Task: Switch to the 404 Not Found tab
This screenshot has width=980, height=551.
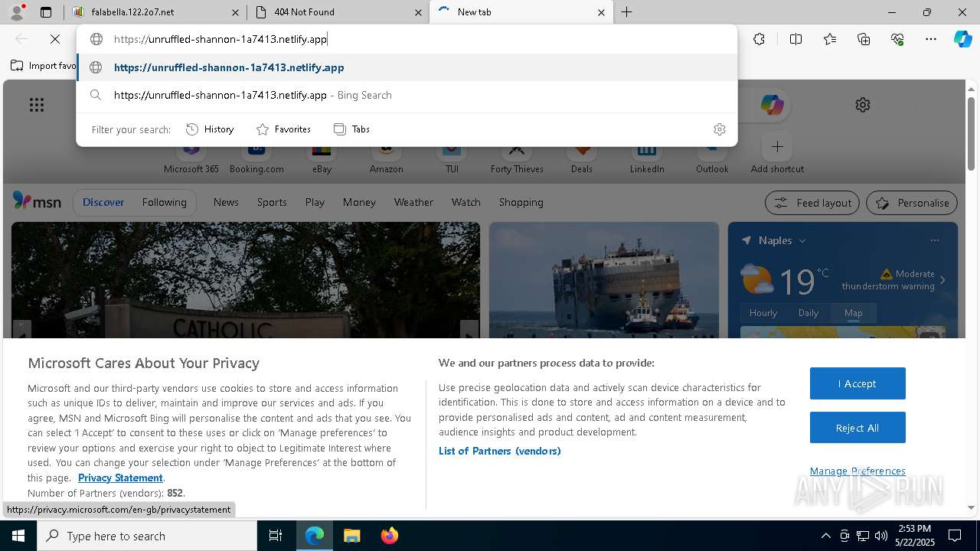Action: [338, 12]
